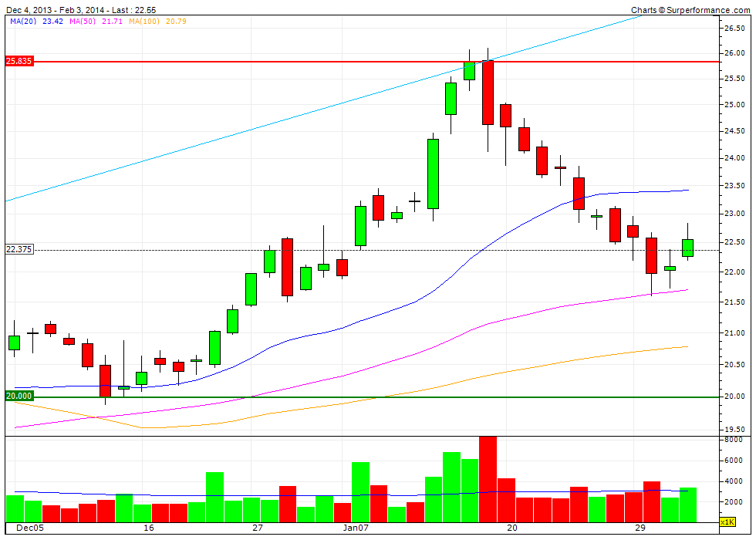Click the 29 date axis label
The width and height of the screenshot is (756, 540).
click(640, 528)
